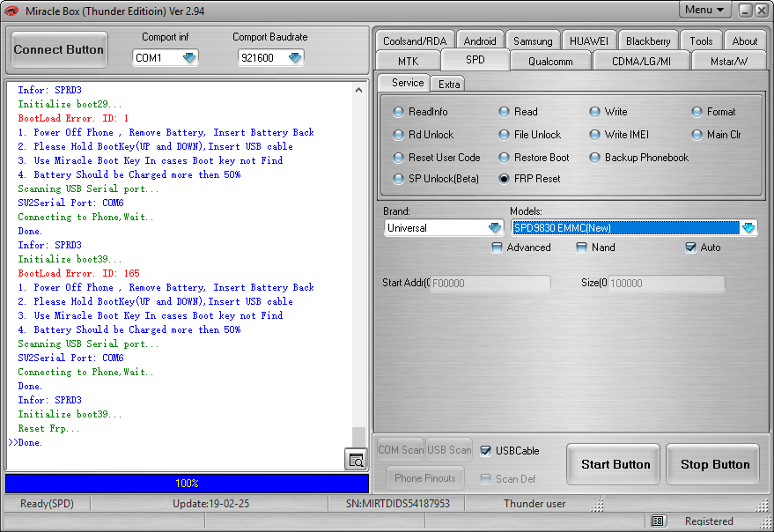Toggle the Scan Def checkbox
This screenshot has height=532, width=774.
coord(486,478)
